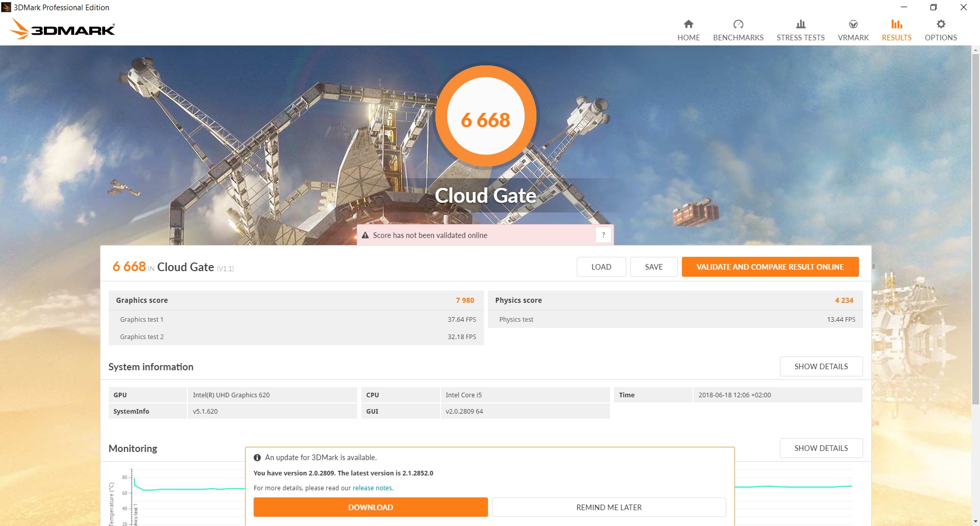The height and width of the screenshot is (526, 980).
Task: Click 'Intel(R) UHD Graphics 620' GPU value
Action: [x=231, y=395]
